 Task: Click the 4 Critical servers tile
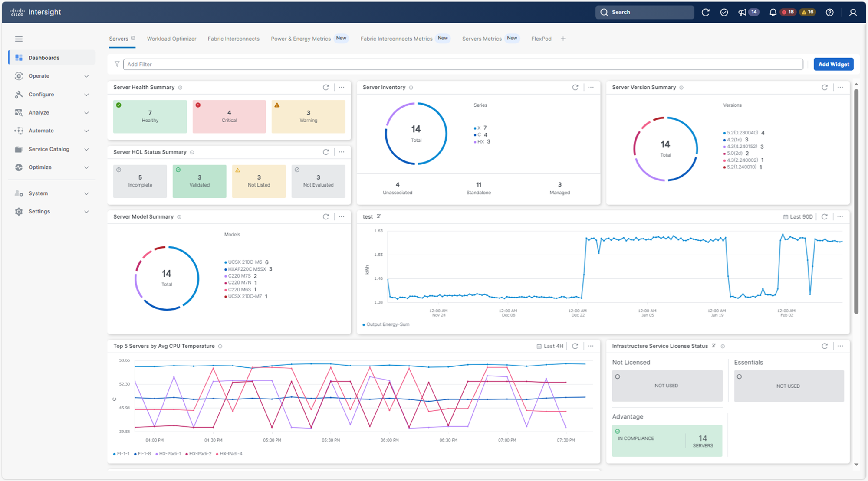[229, 116]
